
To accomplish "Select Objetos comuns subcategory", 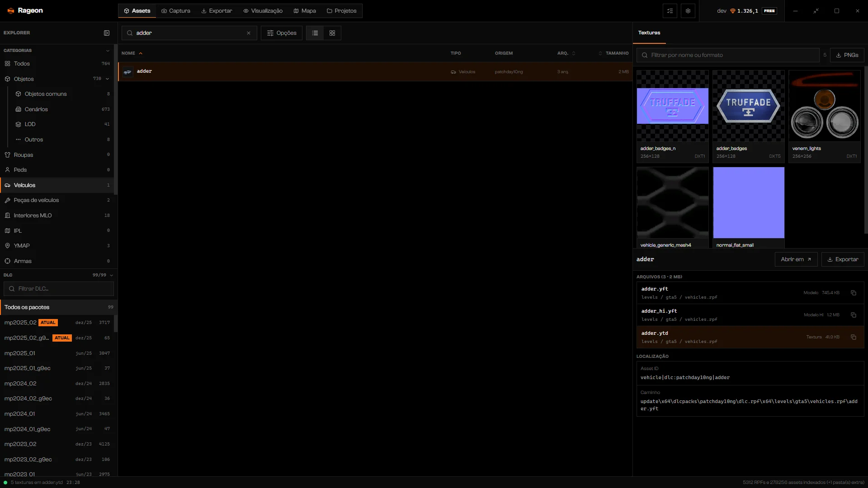I will click(x=61, y=94).
